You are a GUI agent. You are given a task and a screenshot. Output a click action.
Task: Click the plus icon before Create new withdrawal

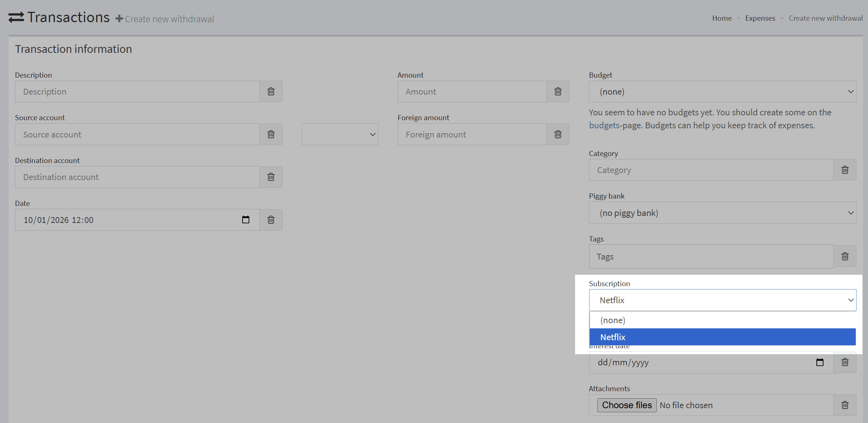pyautogui.click(x=119, y=18)
